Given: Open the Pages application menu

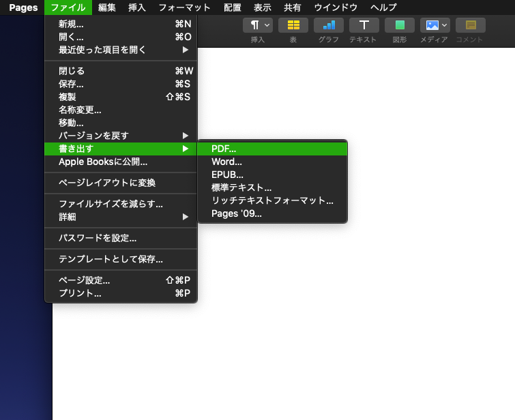Looking at the screenshot, I should click(23, 7).
